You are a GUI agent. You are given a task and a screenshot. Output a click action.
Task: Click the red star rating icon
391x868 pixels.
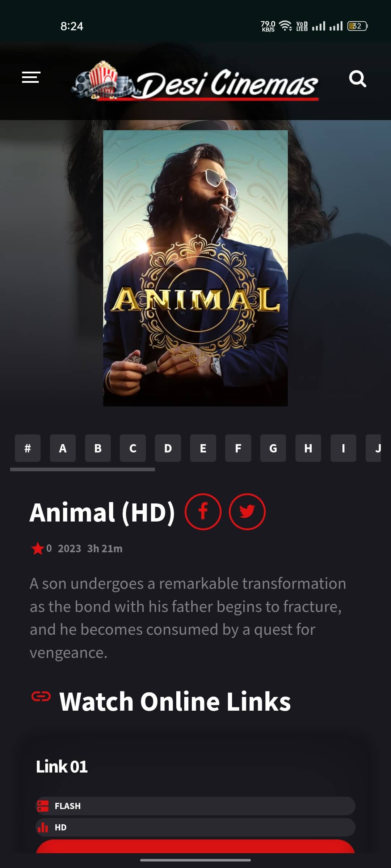[x=38, y=548]
